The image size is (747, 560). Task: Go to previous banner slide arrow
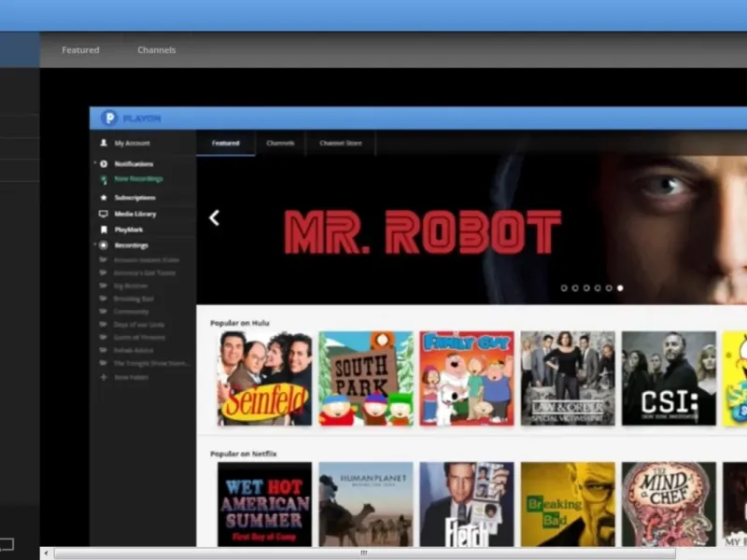(x=215, y=218)
